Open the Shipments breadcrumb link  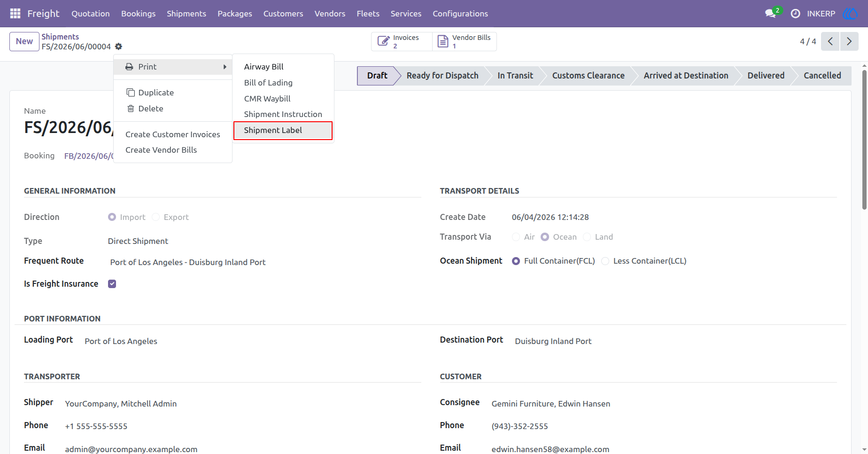point(60,37)
